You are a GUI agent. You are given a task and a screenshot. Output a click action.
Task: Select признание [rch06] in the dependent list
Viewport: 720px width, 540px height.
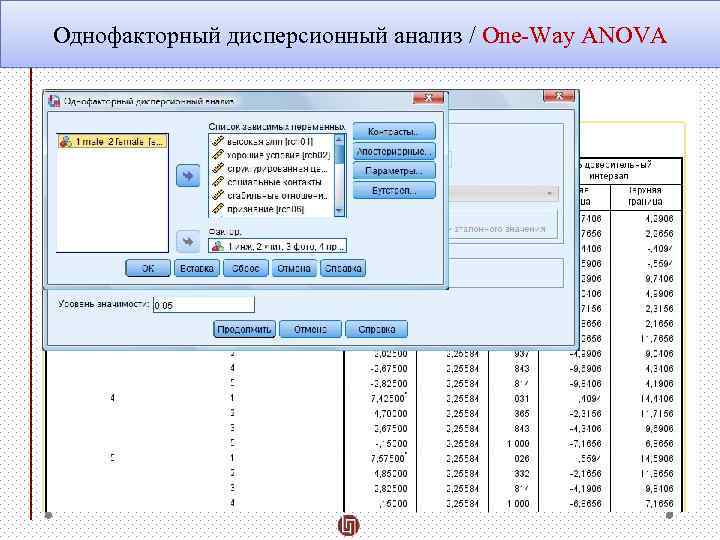click(x=272, y=209)
